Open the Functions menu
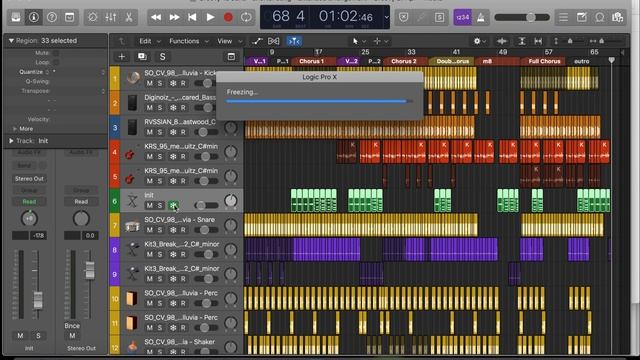Screen dimensions: 640x360 [189, 41]
